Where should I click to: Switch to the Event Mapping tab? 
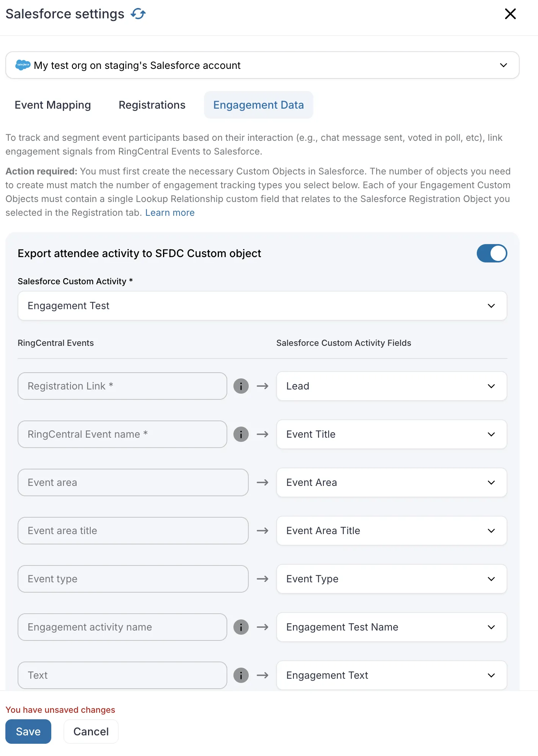pyautogui.click(x=53, y=105)
